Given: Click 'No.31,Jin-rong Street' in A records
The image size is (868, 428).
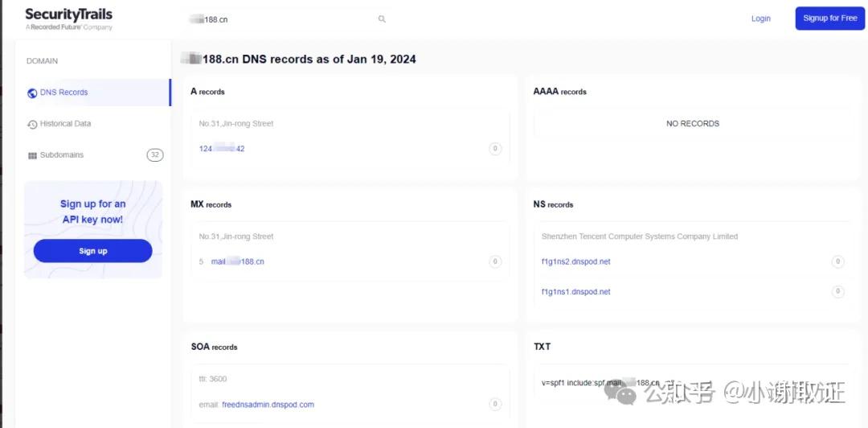Looking at the screenshot, I should click(x=235, y=124).
